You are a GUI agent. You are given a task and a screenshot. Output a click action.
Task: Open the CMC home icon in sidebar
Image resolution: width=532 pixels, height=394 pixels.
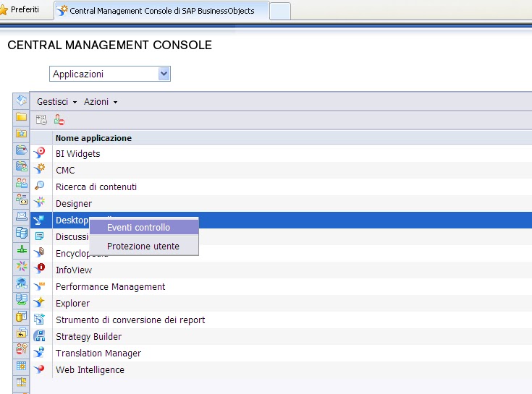pyautogui.click(x=22, y=100)
